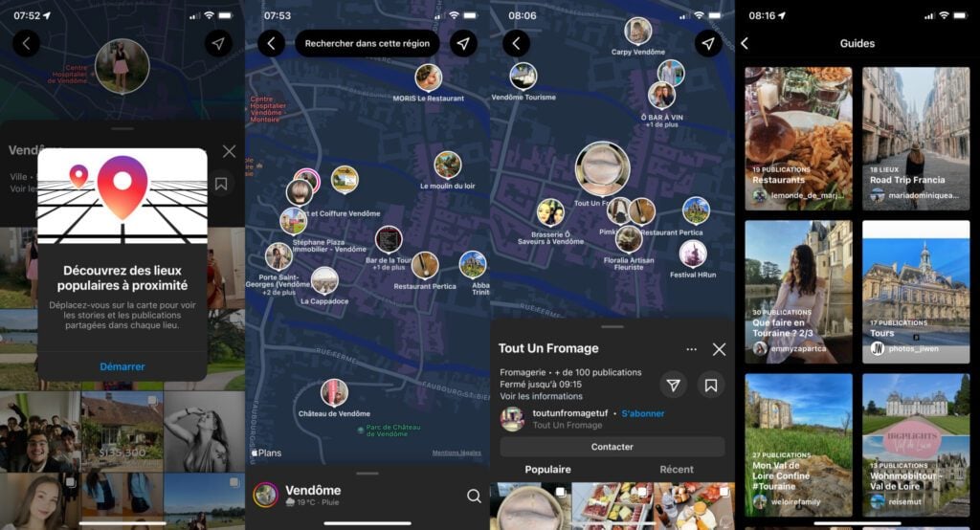Open the La Cappadoce map pin

324,280
